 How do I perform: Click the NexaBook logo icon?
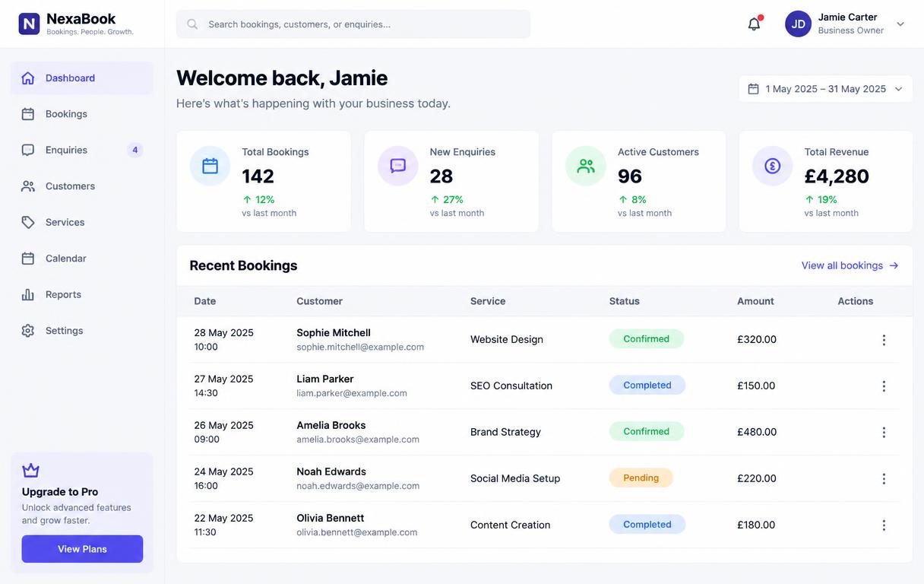pyautogui.click(x=29, y=24)
